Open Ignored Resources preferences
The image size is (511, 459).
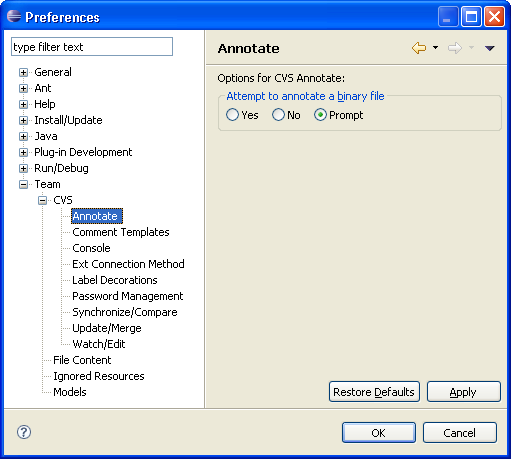click(99, 376)
